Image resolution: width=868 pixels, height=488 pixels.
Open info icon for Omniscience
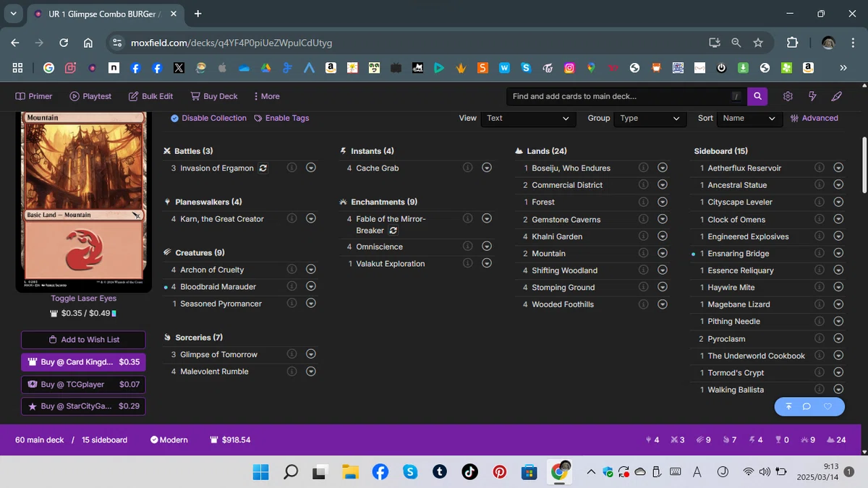467,247
